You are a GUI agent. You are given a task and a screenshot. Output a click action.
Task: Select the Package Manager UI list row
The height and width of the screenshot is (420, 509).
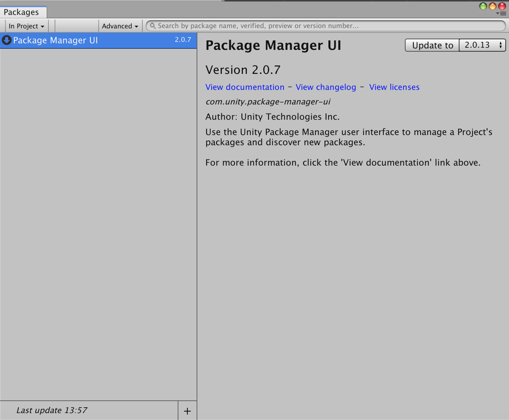[98, 40]
